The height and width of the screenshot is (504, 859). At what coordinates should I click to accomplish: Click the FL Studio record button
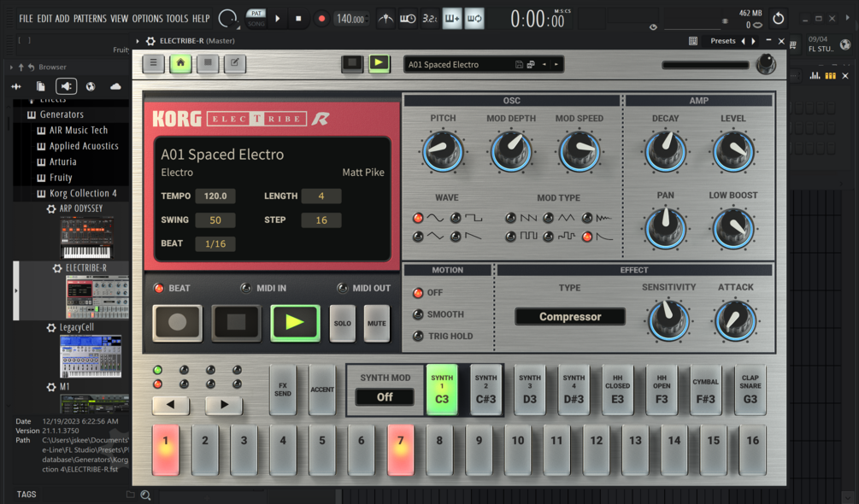tap(321, 19)
